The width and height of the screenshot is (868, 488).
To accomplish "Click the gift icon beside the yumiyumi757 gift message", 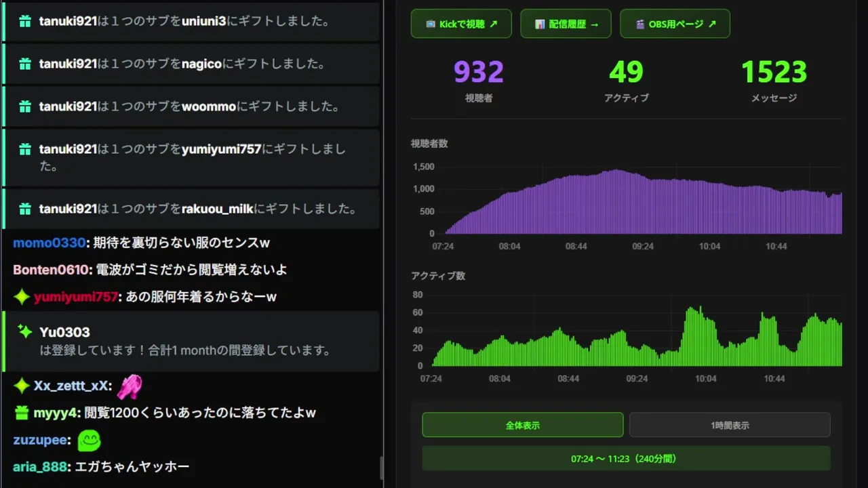I will [25, 149].
